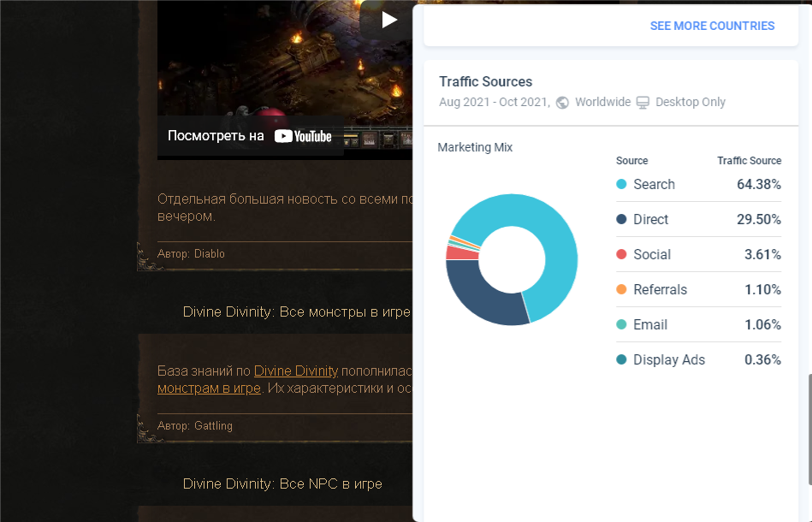Click the 0.36% display ads value
812x522 pixels.
tap(762, 360)
